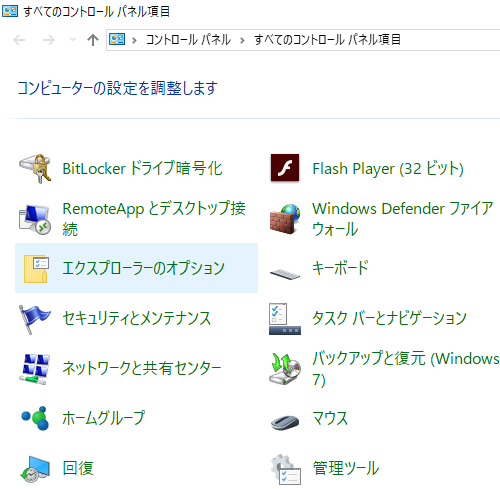Open ネットワークと共有センター link
This screenshot has height=489, width=500.
tap(142, 368)
